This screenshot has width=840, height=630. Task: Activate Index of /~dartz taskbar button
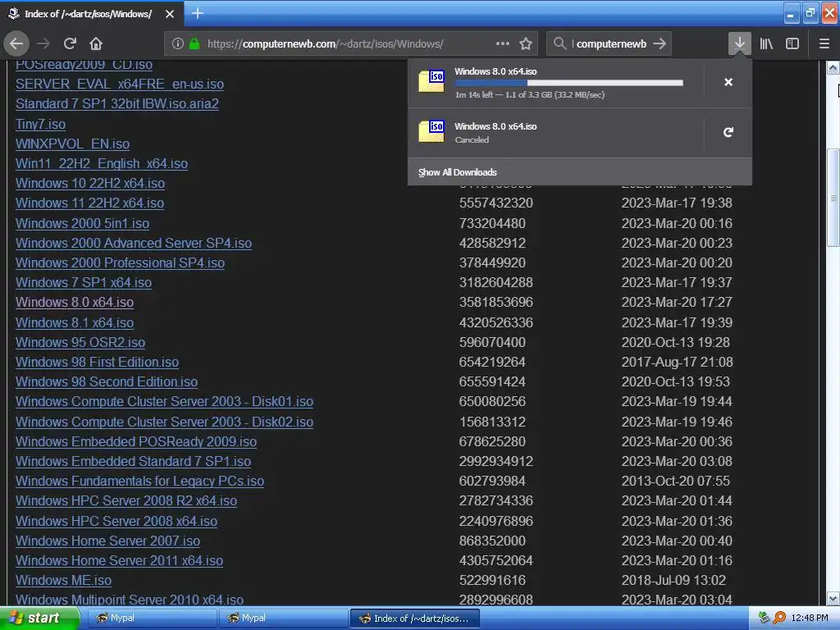(414, 619)
